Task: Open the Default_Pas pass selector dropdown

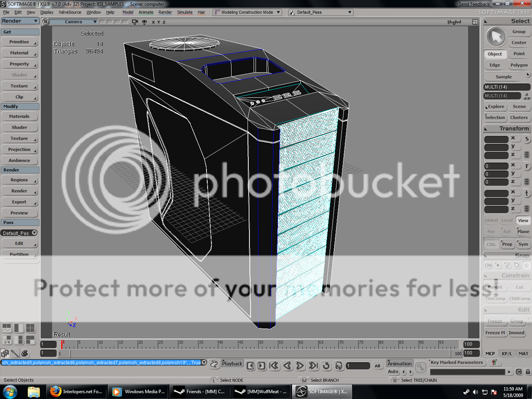Action: [x=19, y=233]
